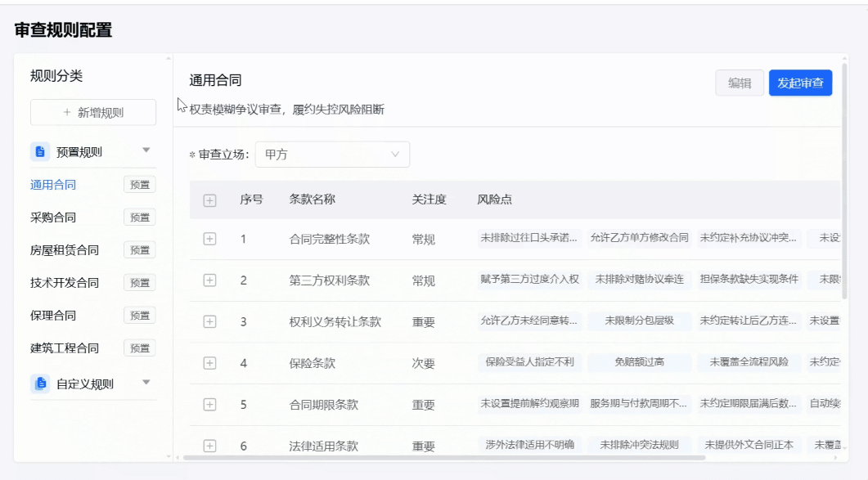Click the 保险受益人指定不利 risk tag

(531, 361)
